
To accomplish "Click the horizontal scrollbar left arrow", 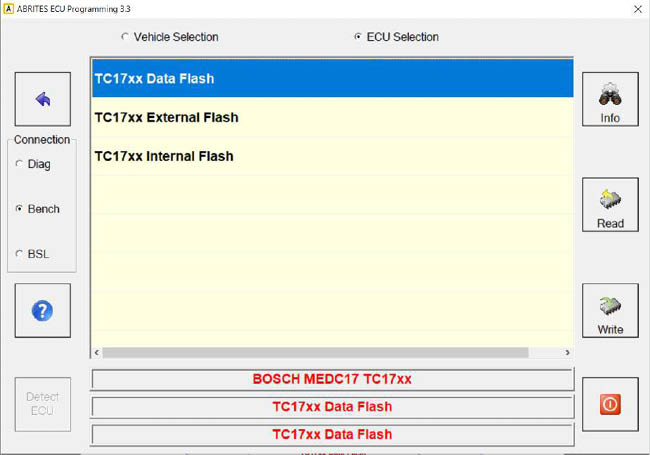I will point(97,353).
